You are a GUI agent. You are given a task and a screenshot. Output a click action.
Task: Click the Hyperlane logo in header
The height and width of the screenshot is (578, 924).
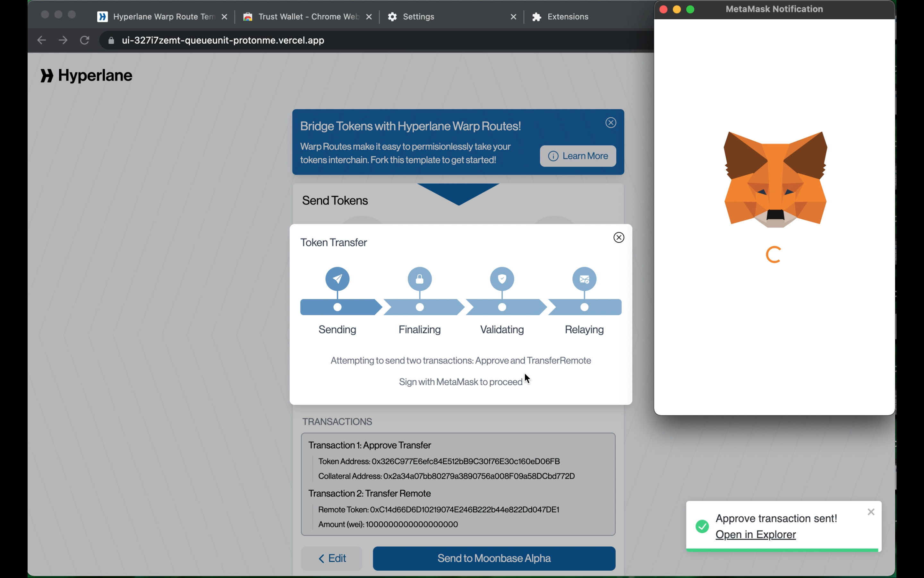[87, 76]
